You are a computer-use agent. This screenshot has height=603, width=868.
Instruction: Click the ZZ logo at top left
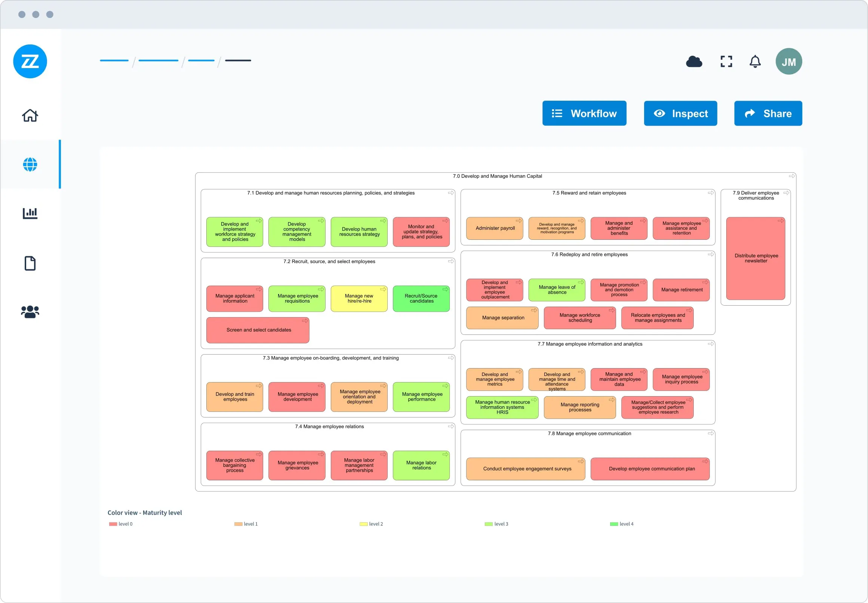[x=30, y=62]
